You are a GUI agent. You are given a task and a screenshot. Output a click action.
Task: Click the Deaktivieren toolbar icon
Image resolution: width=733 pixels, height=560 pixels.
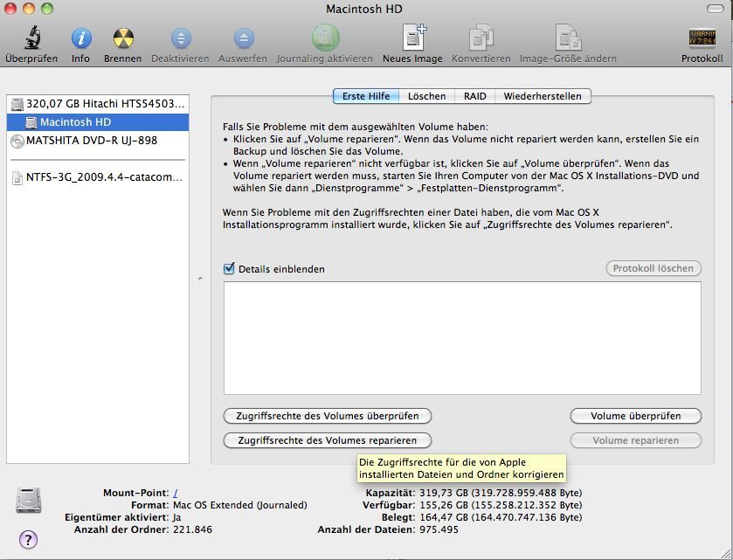181,38
